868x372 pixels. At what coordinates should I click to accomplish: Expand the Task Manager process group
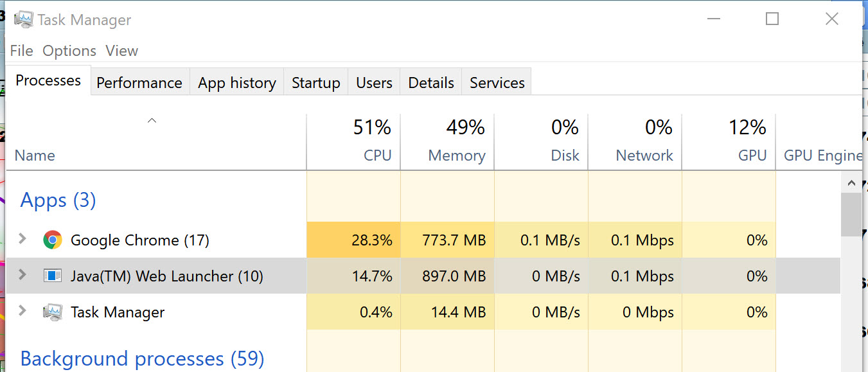pyautogui.click(x=22, y=311)
